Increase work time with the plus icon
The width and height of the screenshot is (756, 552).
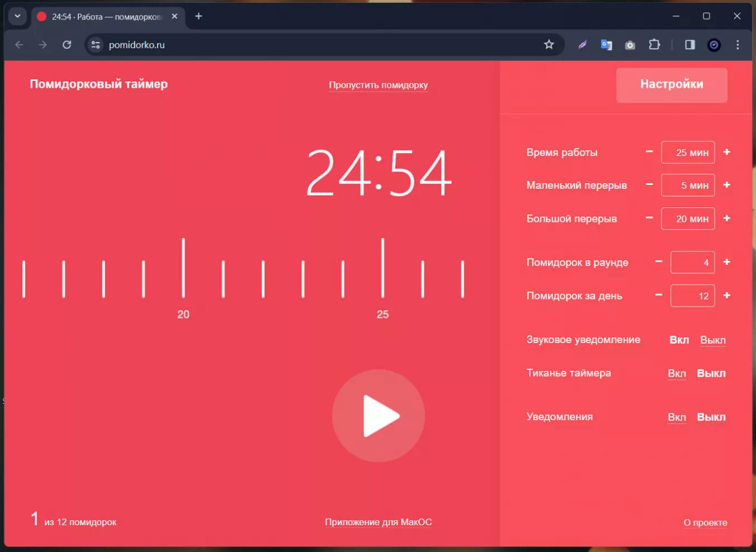click(x=726, y=152)
